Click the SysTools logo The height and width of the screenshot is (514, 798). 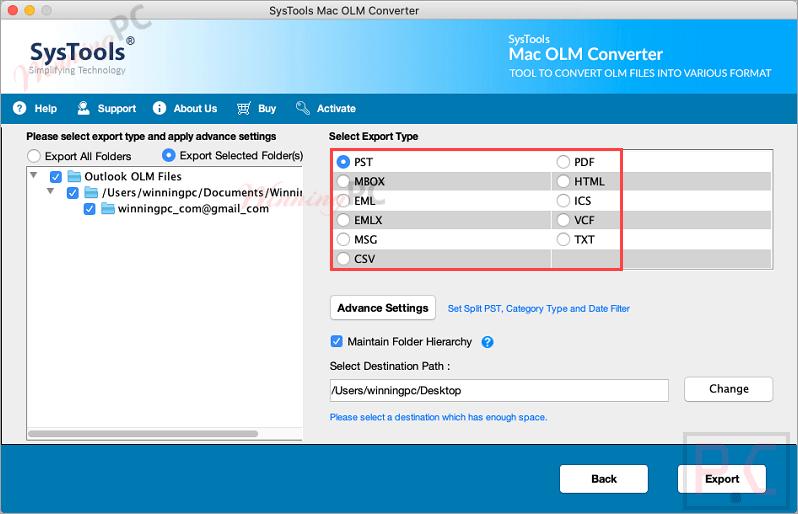click(x=79, y=56)
